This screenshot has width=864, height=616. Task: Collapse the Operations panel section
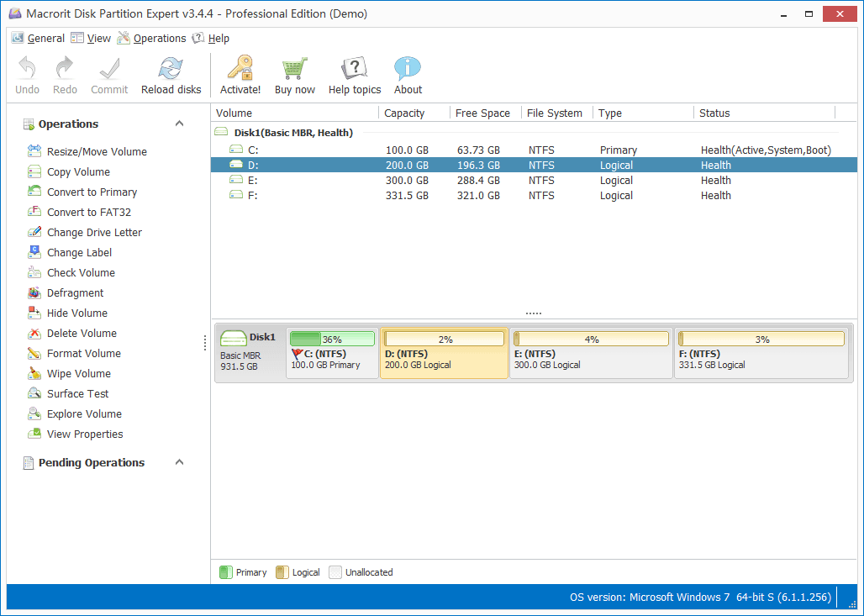click(x=179, y=124)
